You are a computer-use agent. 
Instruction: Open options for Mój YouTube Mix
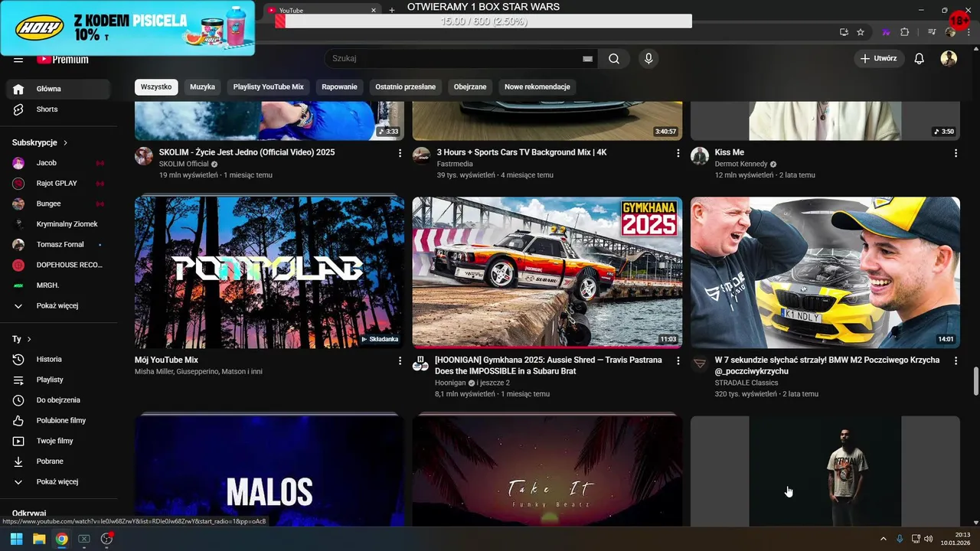(x=400, y=360)
